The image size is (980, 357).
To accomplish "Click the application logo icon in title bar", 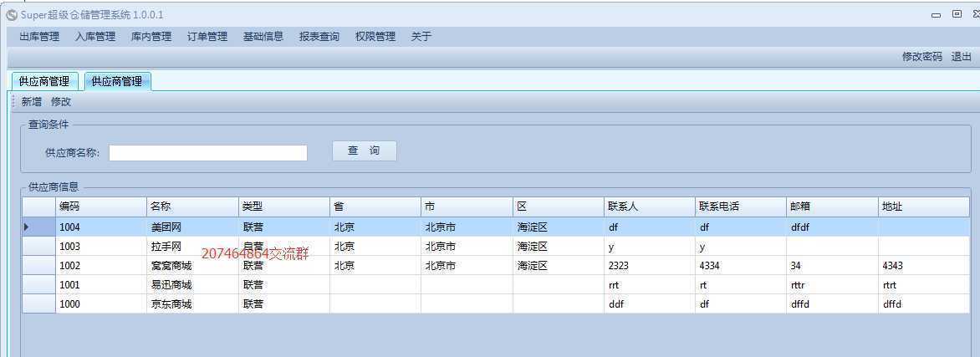I will (11, 15).
